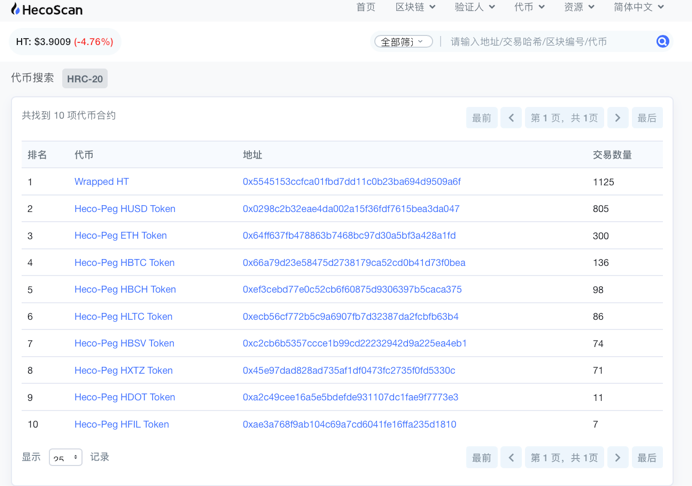Click transaction count 300
Screen dimensions: 692x486
(601, 236)
